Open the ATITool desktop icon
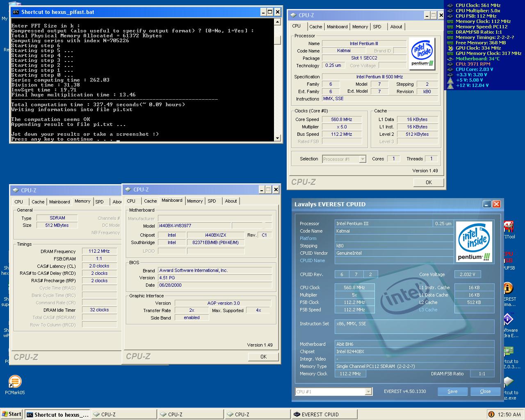Viewport: 525px width, 420px height. (509, 227)
